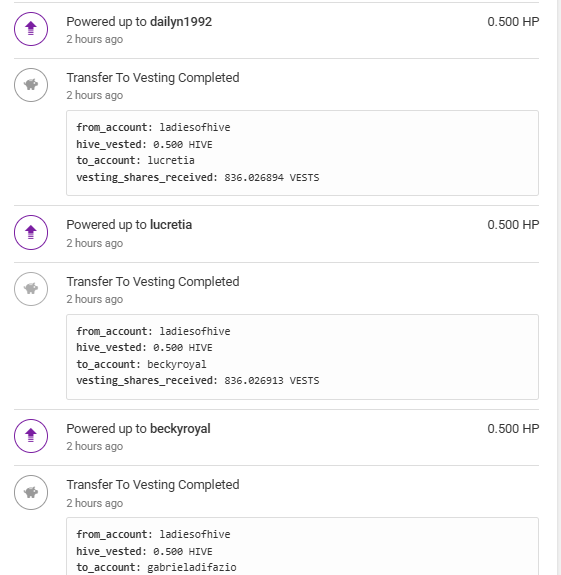The height and width of the screenshot is (575, 561).
Task: Open the lucretia account link in power up entry
Action: [x=171, y=225]
